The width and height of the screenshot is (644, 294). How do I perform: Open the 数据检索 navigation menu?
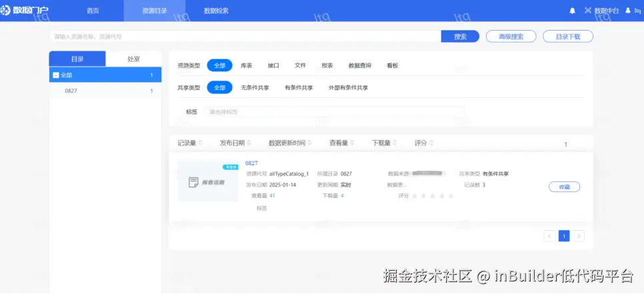pos(216,11)
